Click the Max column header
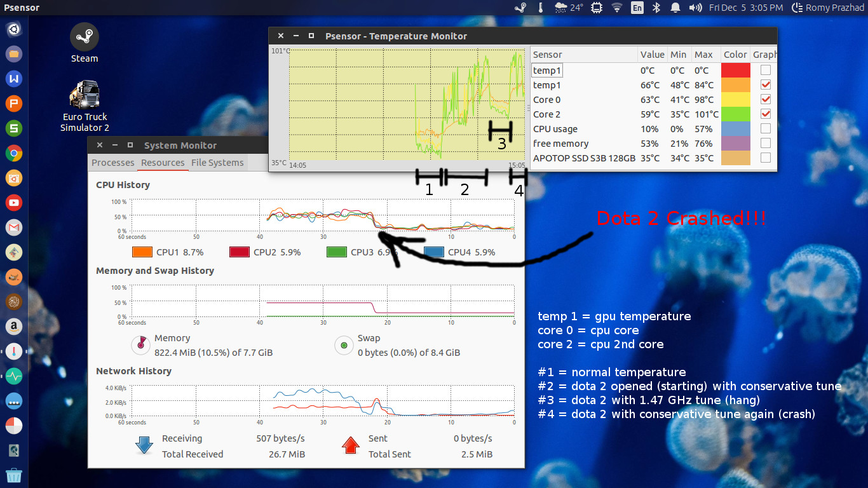Screen dimensions: 868x488 coord(703,55)
